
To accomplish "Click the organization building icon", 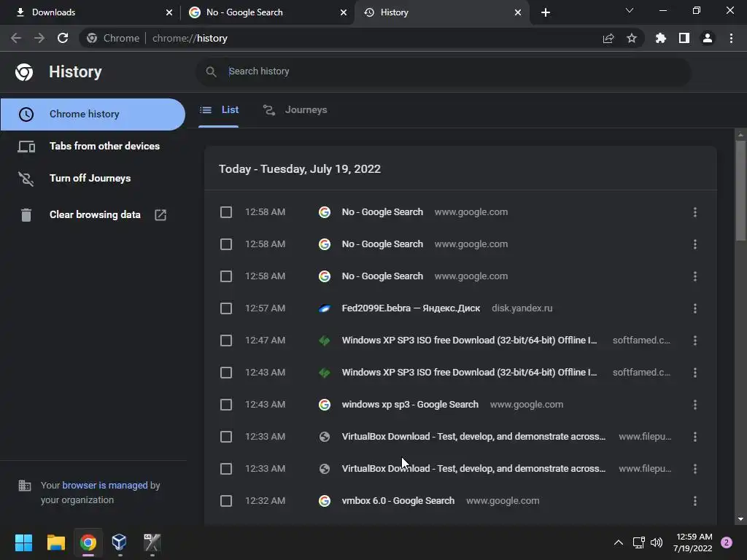I will pyautogui.click(x=24, y=486).
